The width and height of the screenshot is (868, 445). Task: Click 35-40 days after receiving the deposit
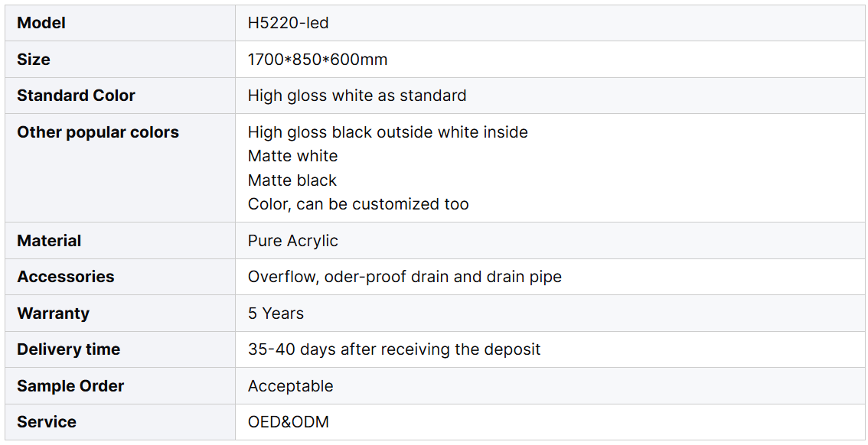(394, 349)
